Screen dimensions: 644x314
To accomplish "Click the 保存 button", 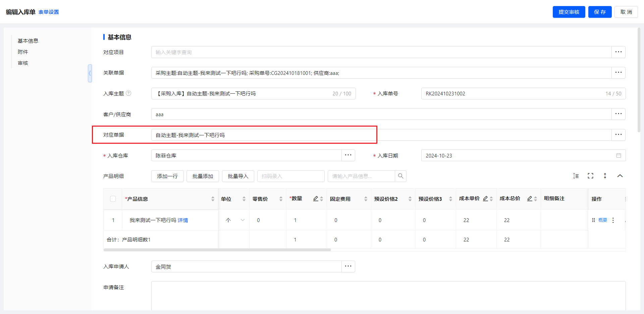I will coord(600,12).
